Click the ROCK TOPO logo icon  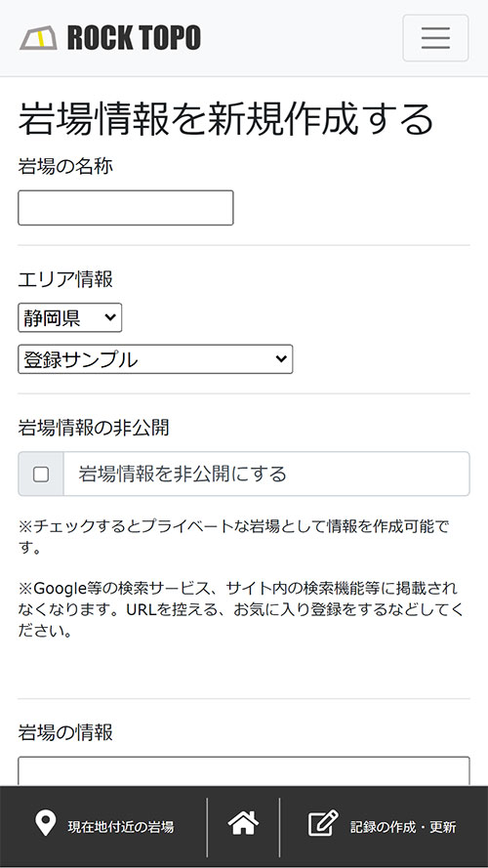pos(38,38)
